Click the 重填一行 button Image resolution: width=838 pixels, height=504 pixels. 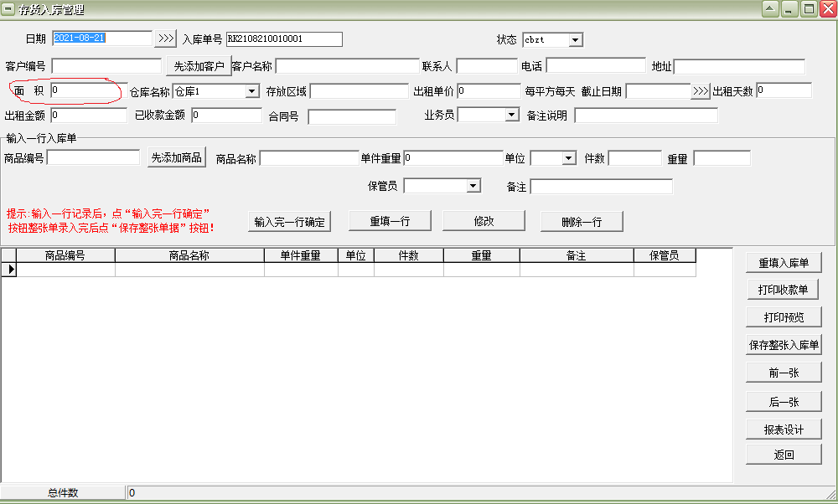[x=390, y=221]
